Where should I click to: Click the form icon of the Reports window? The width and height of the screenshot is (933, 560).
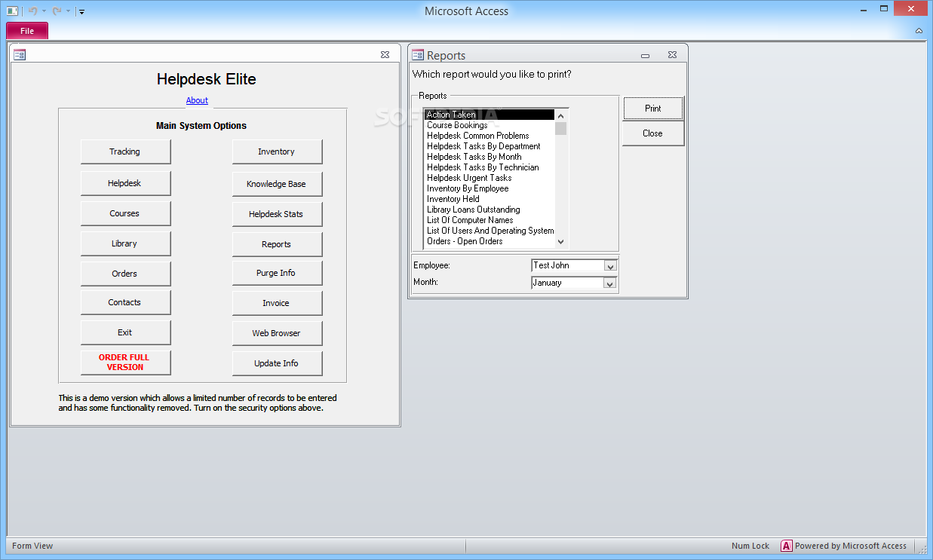[x=417, y=55]
